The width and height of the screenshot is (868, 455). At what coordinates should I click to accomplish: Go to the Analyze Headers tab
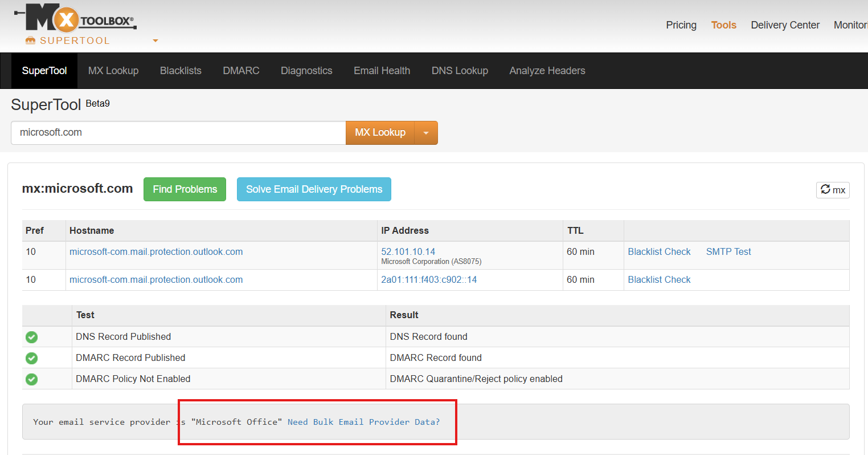(x=547, y=71)
